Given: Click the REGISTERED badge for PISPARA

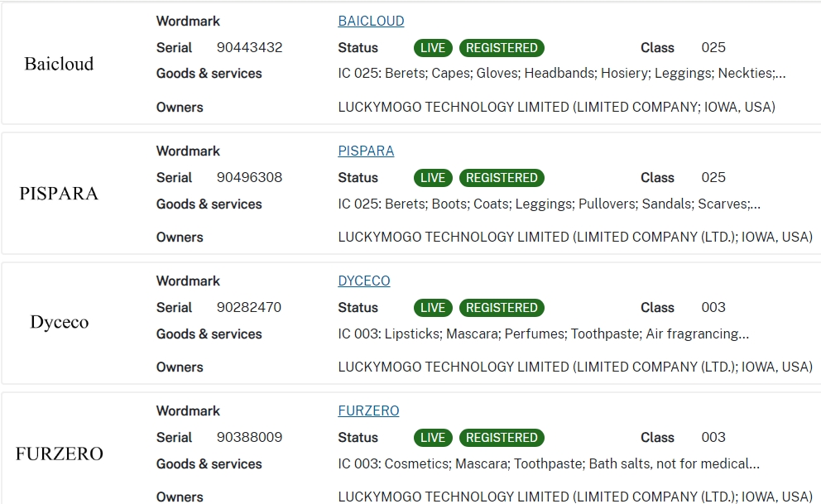Looking at the screenshot, I should point(502,177).
